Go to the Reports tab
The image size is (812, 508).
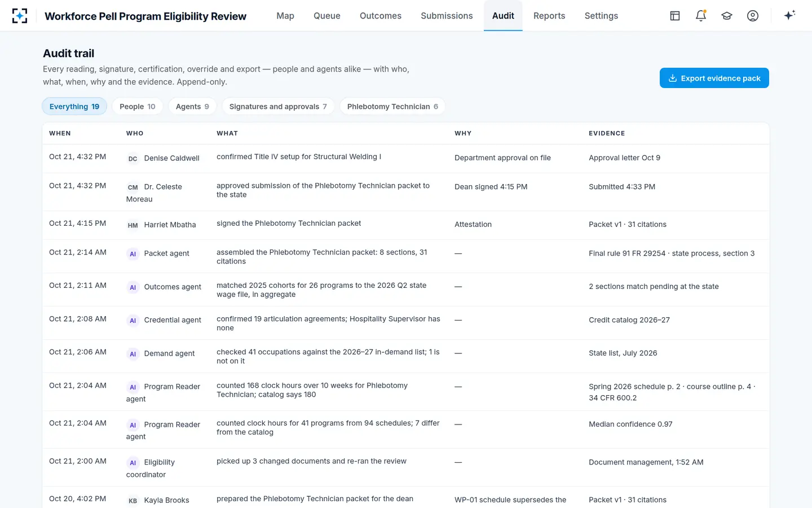[549, 16]
